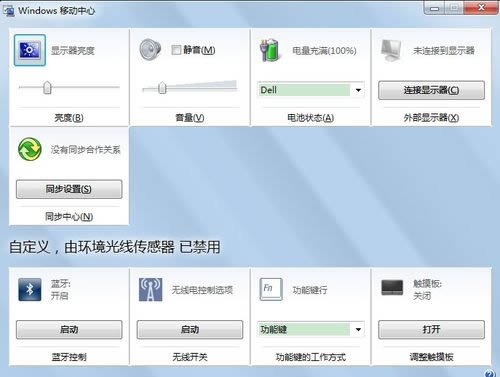Click the external display monitor icon

[x=391, y=51]
